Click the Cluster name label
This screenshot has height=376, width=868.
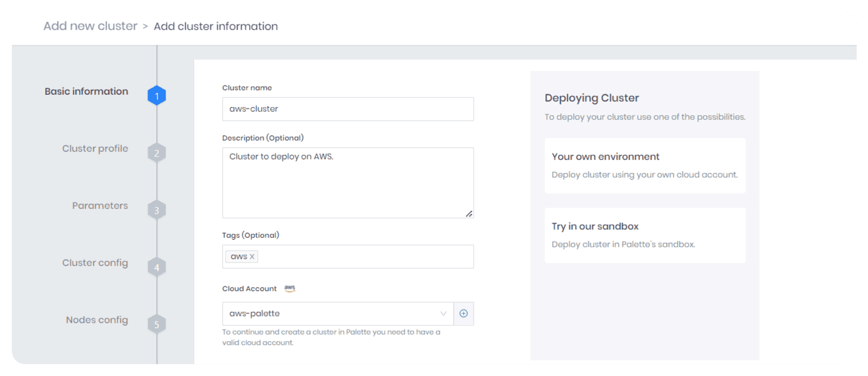[247, 88]
